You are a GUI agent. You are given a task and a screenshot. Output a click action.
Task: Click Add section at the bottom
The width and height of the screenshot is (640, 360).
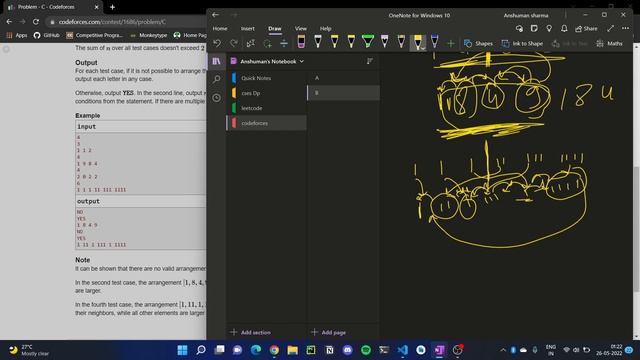(x=250, y=332)
